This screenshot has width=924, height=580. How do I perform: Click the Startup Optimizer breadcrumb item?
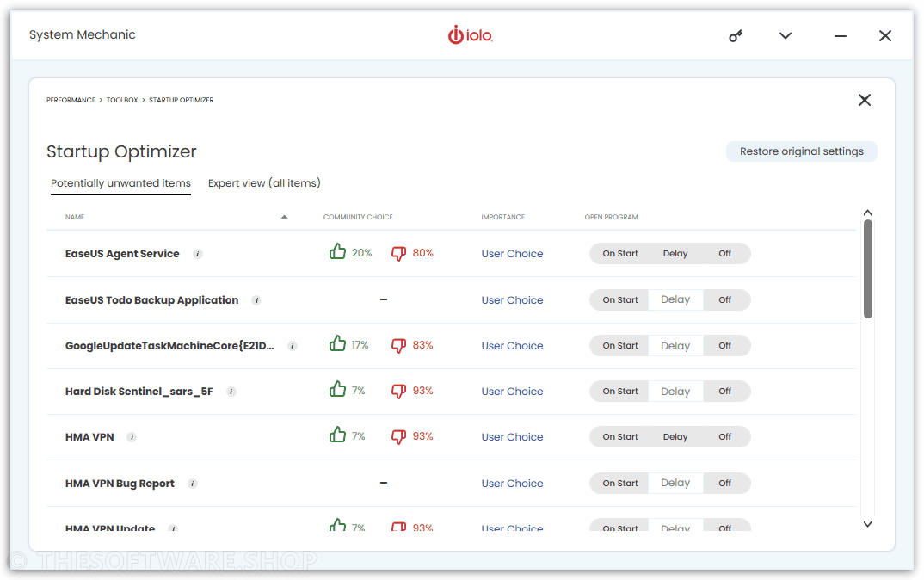[182, 100]
